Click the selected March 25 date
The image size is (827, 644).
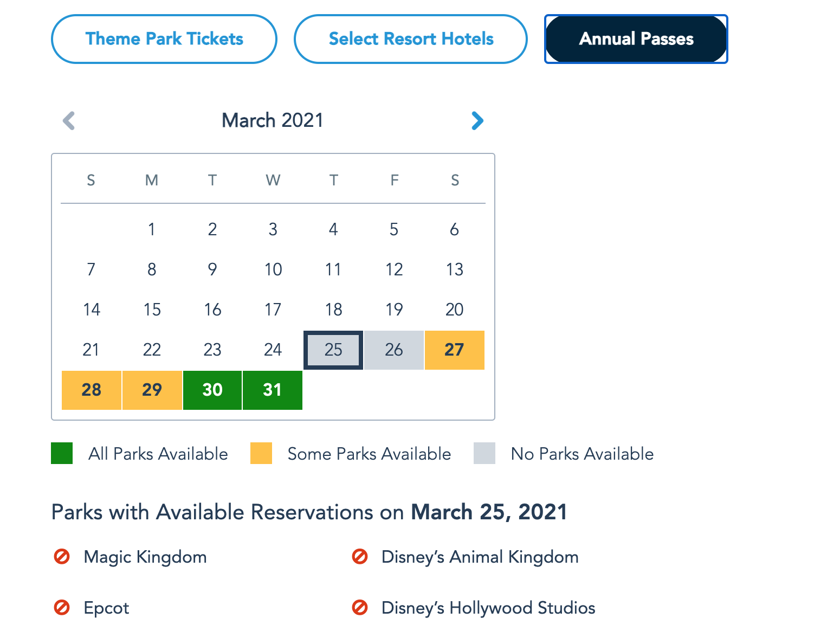(x=333, y=350)
